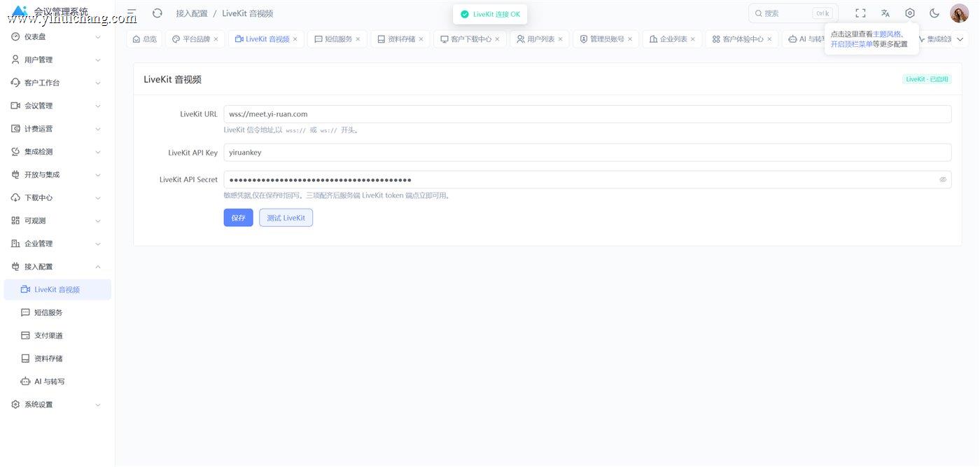Click the 接入配置 breadcrumb
The width and height of the screenshot is (980, 467).
pyautogui.click(x=192, y=13)
